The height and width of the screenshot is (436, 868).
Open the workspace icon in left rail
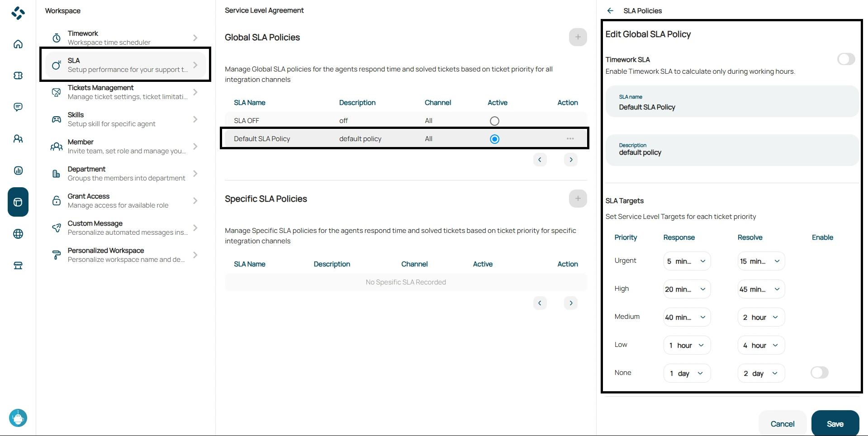tap(18, 202)
